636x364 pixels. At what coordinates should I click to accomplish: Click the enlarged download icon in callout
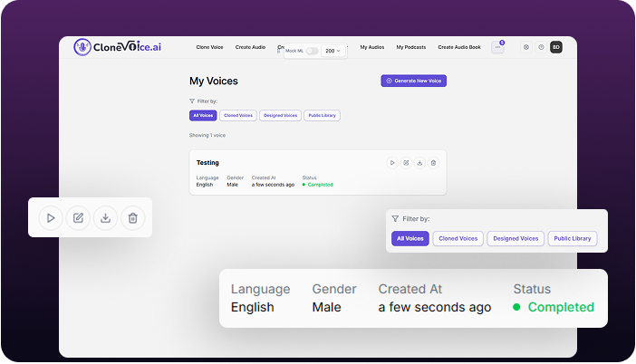[106, 217]
